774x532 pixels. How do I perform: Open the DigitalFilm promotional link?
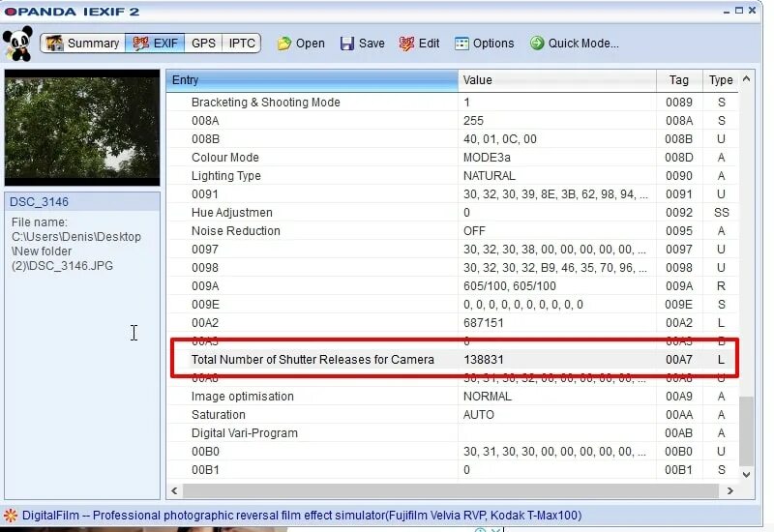302,516
